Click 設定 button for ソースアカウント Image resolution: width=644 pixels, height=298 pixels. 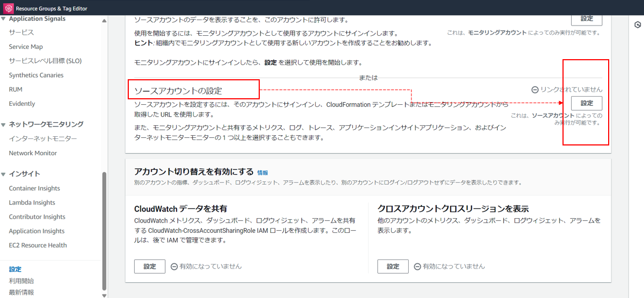click(x=586, y=103)
